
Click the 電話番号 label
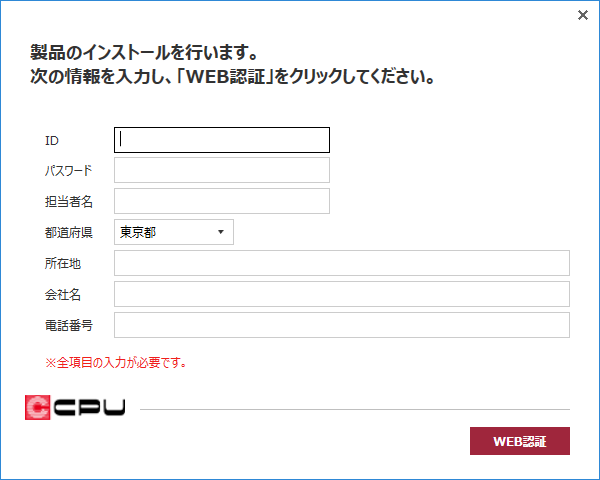click(x=68, y=325)
